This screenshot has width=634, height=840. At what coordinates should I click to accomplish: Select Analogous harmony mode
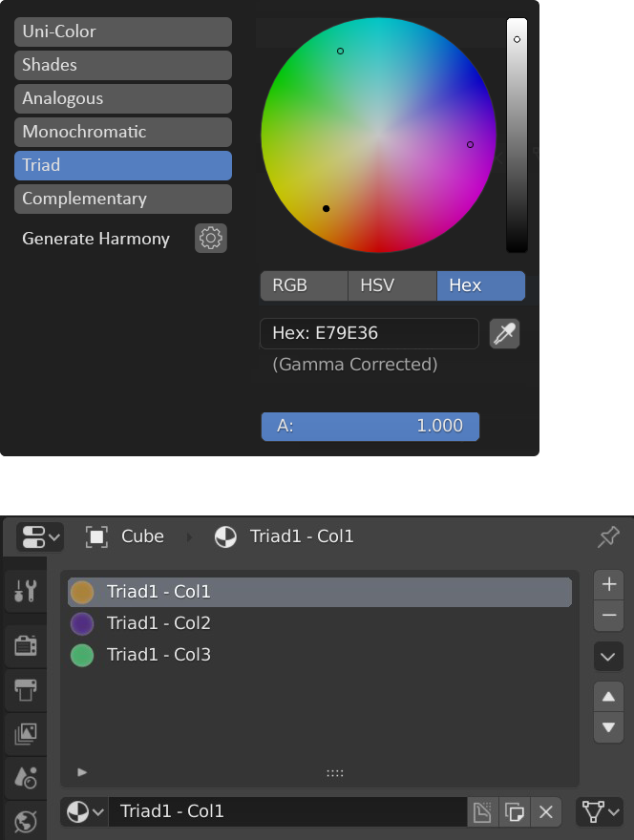pyautogui.click(x=123, y=98)
